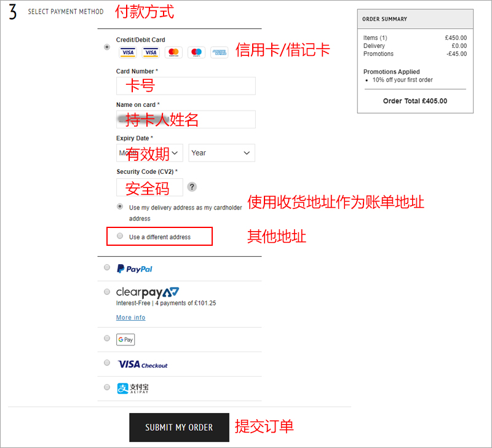Viewport: 492px width, 448px height.
Task: Open the expiry Year dropdown
Action: tap(222, 153)
